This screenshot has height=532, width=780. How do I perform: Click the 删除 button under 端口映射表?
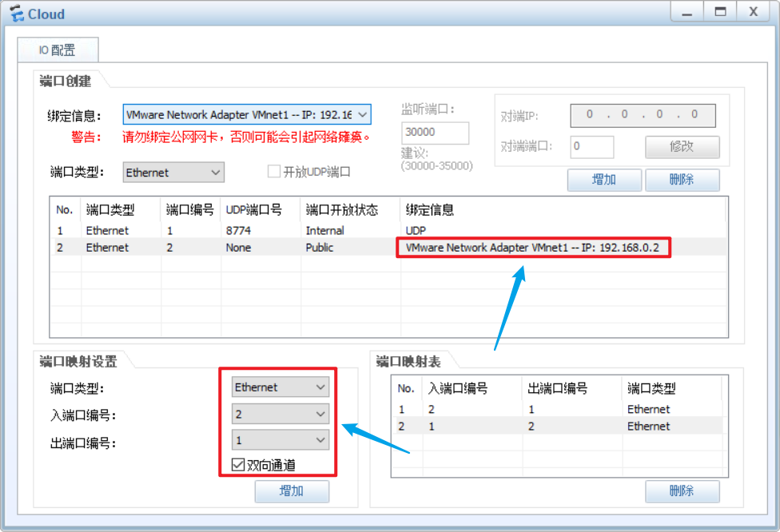click(x=682, y=491)
